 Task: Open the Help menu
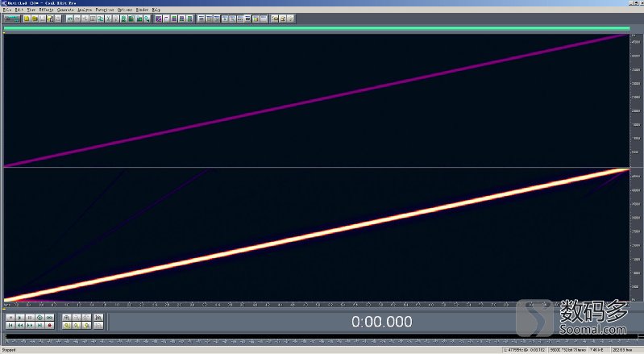tap(156, 10)
